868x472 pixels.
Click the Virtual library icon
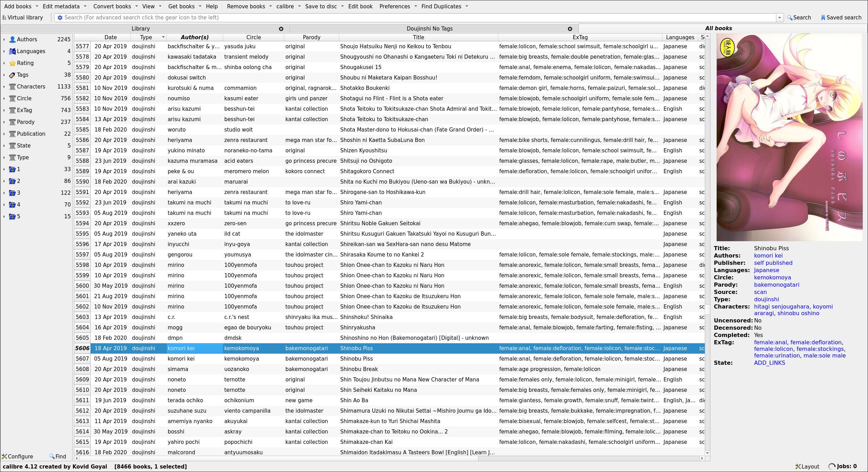coord(5,18)
